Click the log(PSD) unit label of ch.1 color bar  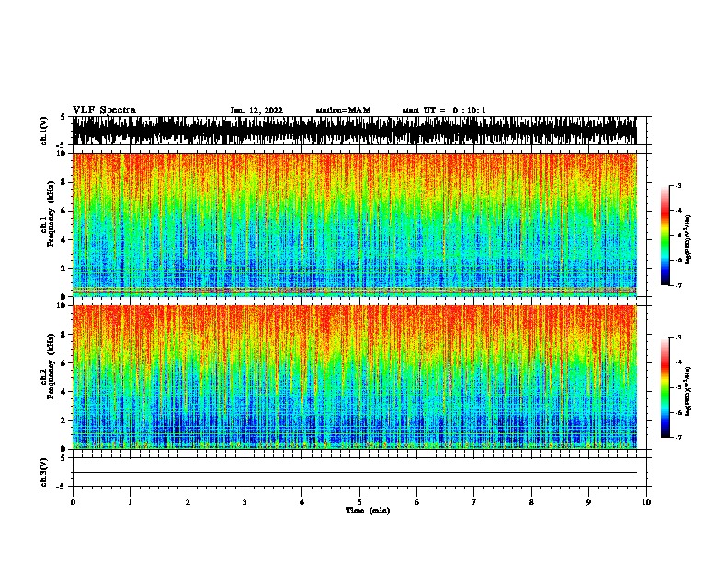point(688,239)
